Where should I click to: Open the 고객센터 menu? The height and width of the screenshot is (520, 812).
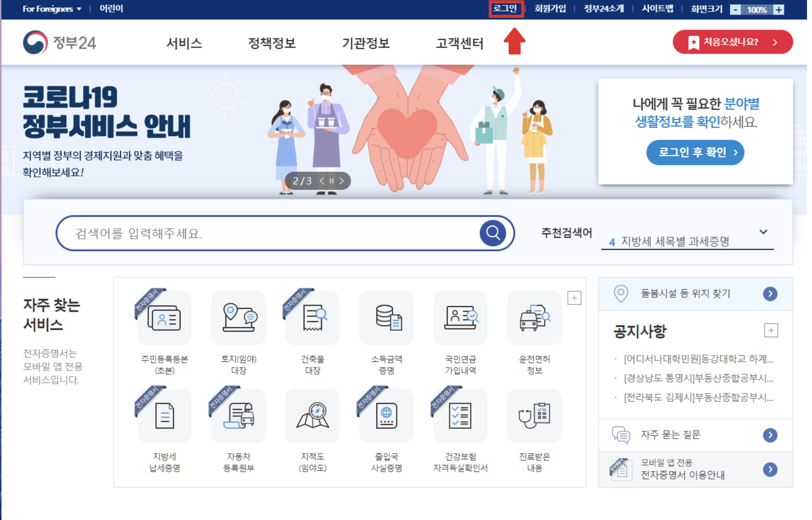[460, 43]
